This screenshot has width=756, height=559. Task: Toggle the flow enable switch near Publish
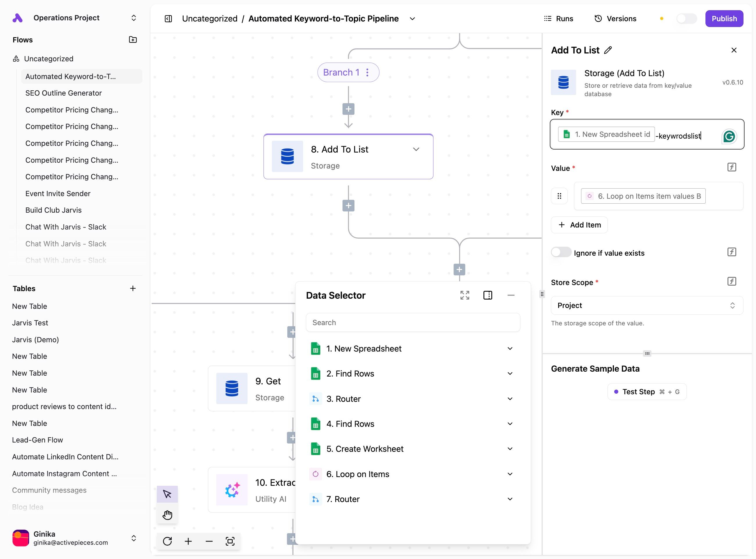pyautogui.click(x=686, y=19)
